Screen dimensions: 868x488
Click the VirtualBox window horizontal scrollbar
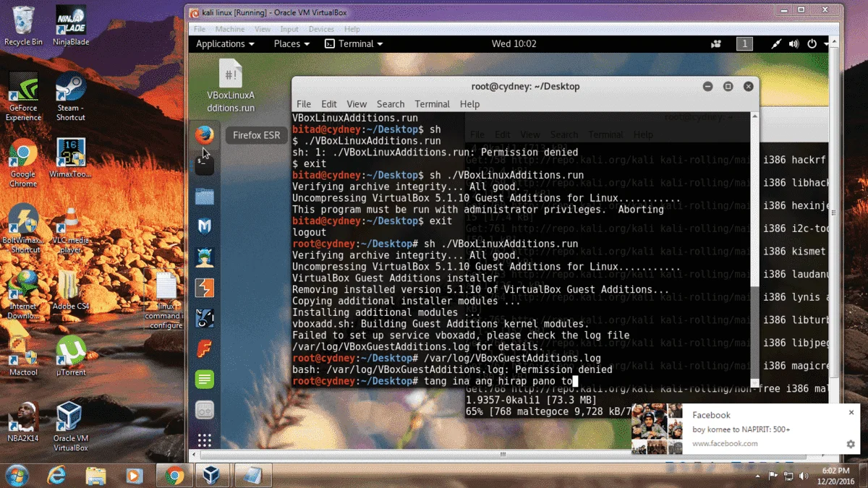[503, 455]
